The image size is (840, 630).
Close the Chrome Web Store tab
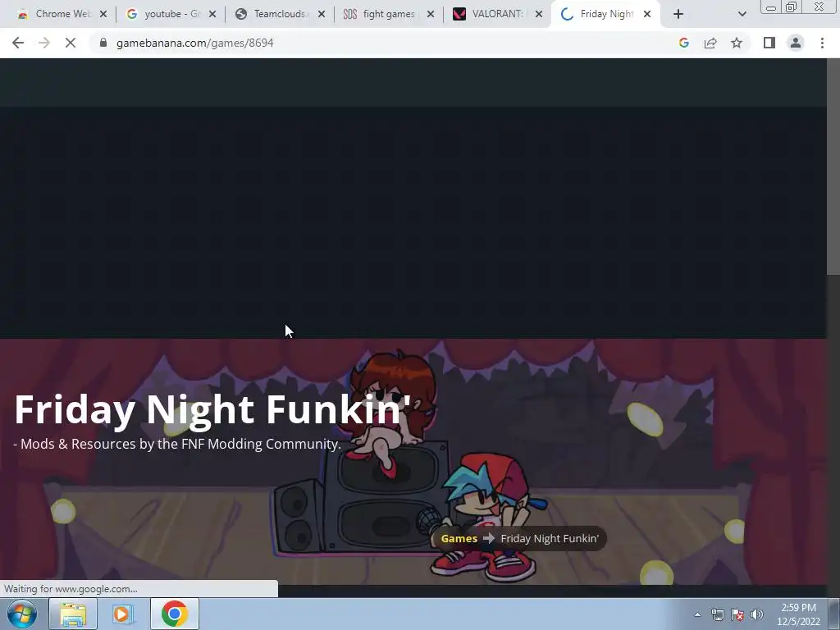pyautogui.click(x=103, y=15)
